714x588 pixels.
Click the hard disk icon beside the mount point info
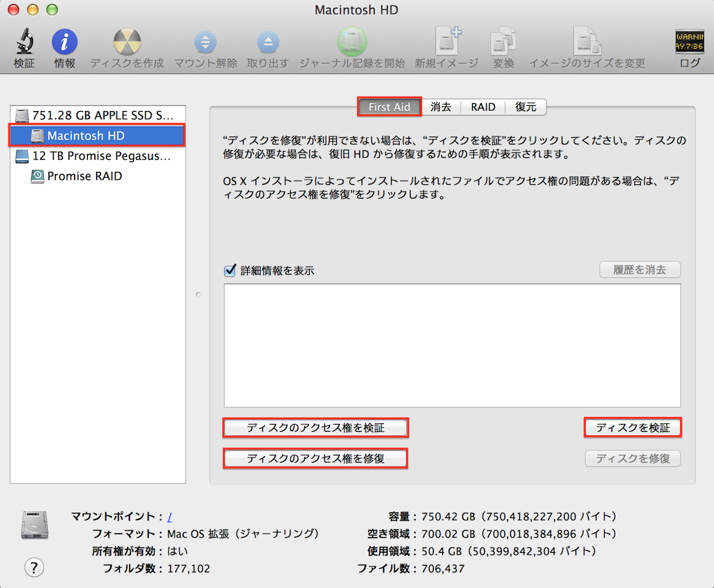pos(35,525)
